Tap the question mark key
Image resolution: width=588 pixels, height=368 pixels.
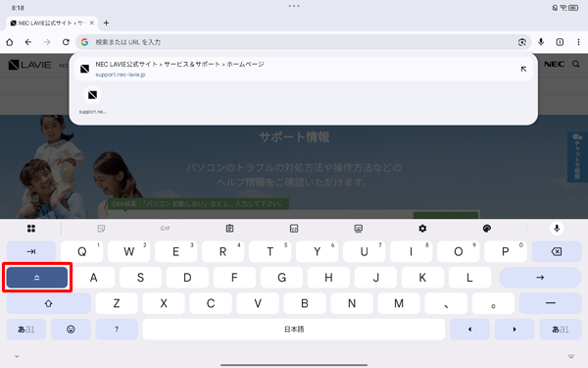(x=117, y=330)
